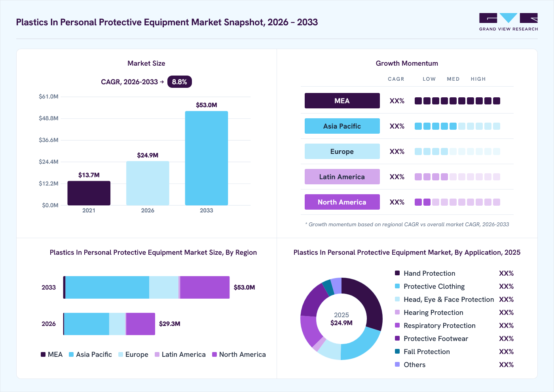Select the Europe segment of the 2033 stacked bar
This screenshot has height=392, width=554.
coord(164,288)
